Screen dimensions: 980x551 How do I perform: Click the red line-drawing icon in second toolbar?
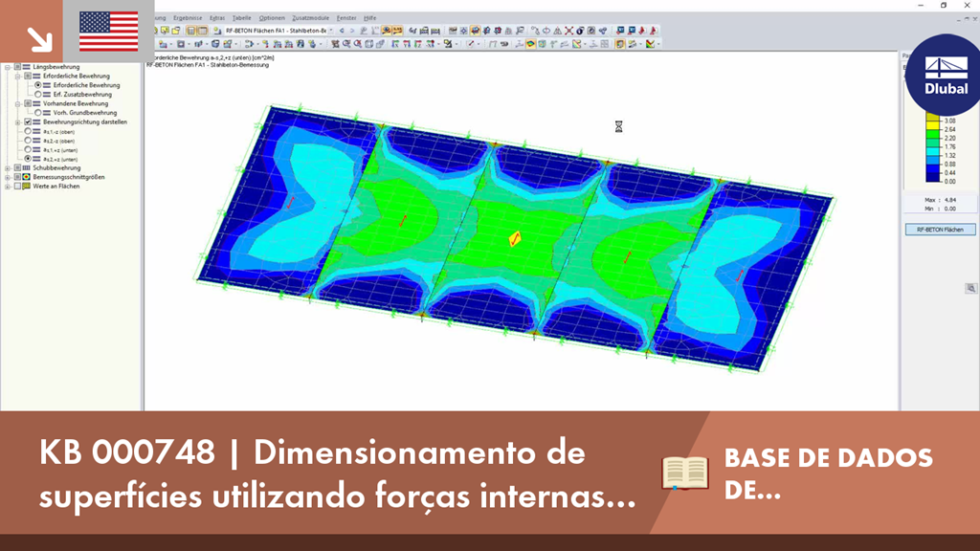(x=470, y=44)
